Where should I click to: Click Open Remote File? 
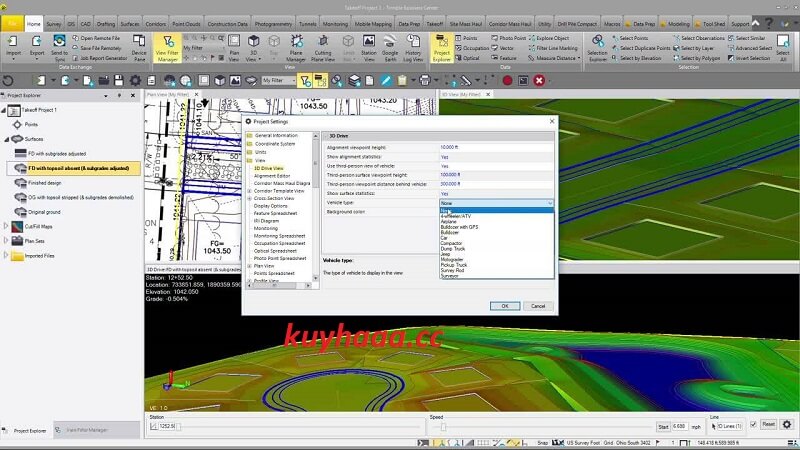96,38
